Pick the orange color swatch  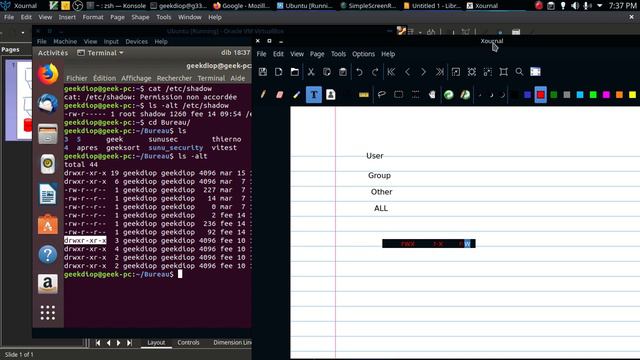tap(619, 95)
